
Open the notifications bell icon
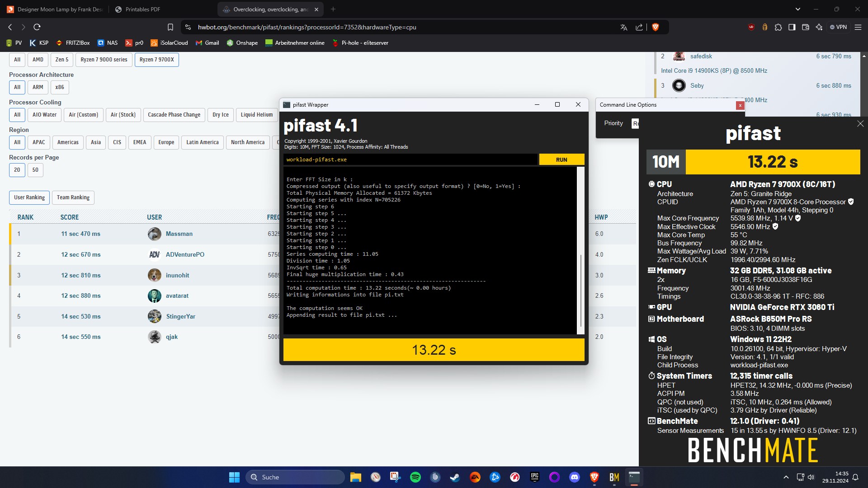[x=855, y=477]
